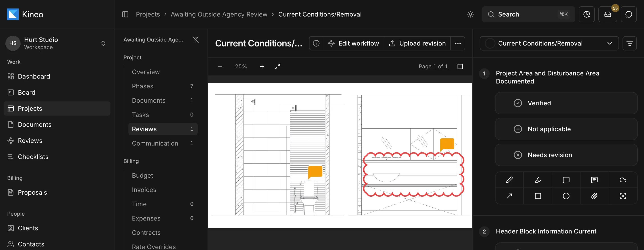644x250 pixels.
Task: Expand the Hurt Studio workspace switcher
Action: point(57,43)
